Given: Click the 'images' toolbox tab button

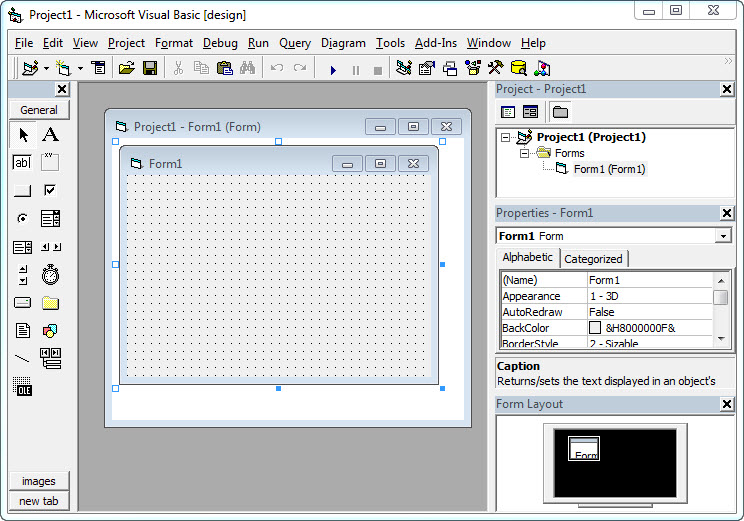Looking at the screenshot, I should coord(39,481).
